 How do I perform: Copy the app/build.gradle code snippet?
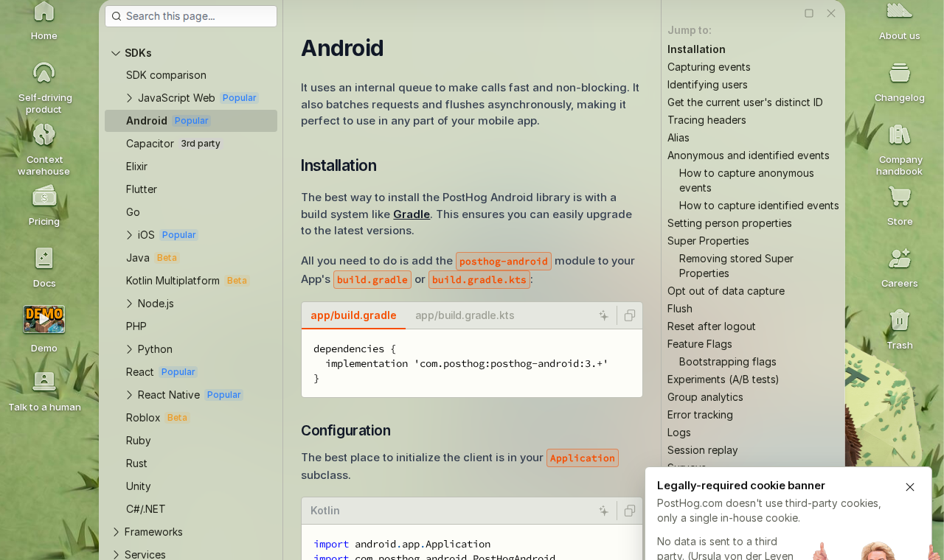tap(630, 315)
